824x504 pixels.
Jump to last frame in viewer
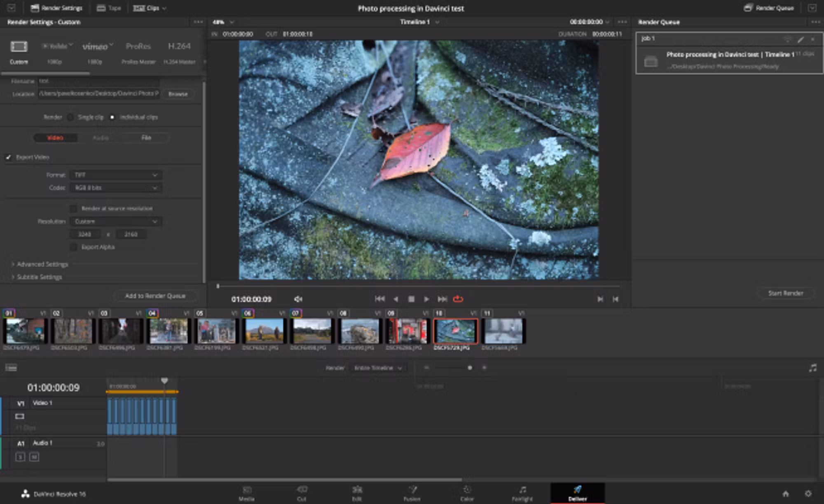(442, 299)
